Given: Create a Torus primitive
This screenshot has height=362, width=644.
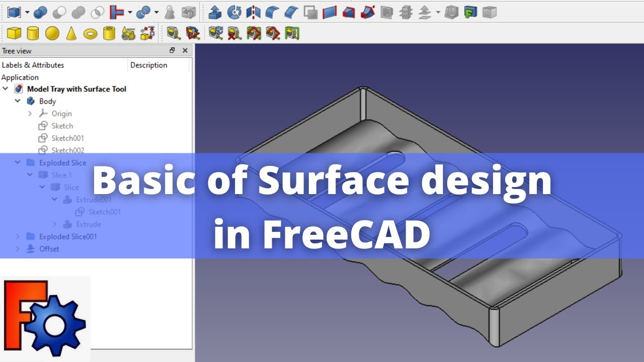Looking at the screenshot, I should click(x=91, y=33).
